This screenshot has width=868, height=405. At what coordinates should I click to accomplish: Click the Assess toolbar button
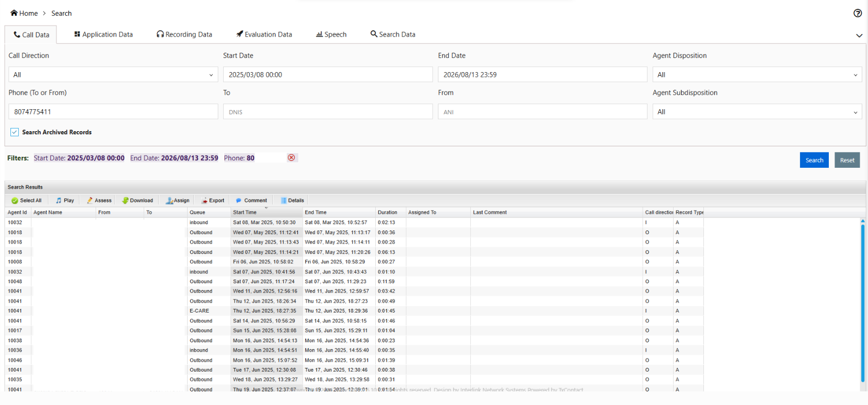[99, 201]
